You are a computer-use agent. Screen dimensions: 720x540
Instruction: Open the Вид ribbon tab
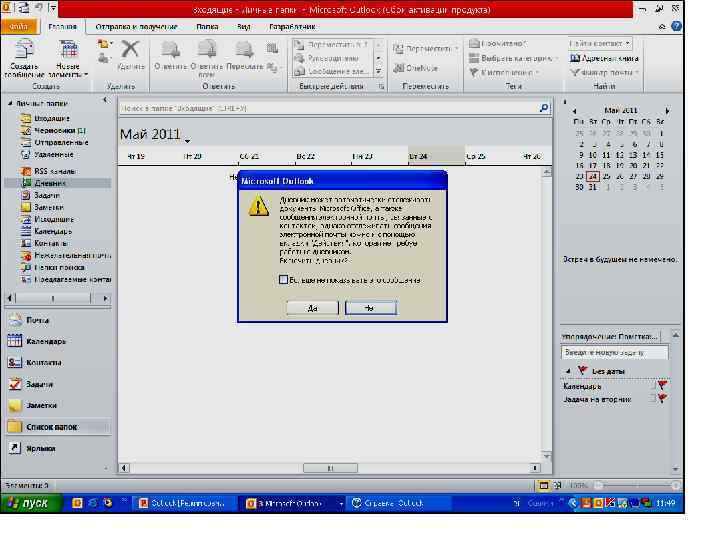coord(243,27)
